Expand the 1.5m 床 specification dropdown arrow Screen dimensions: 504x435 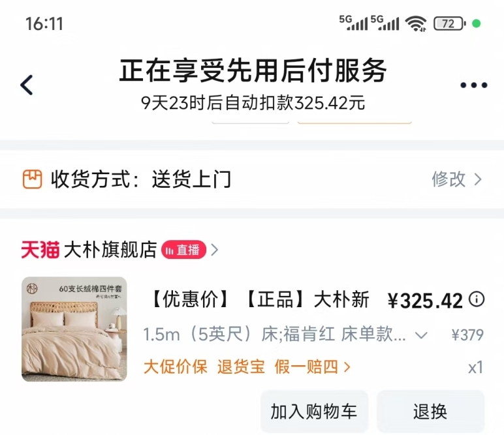pyautogui.click(x=421, y=335)
